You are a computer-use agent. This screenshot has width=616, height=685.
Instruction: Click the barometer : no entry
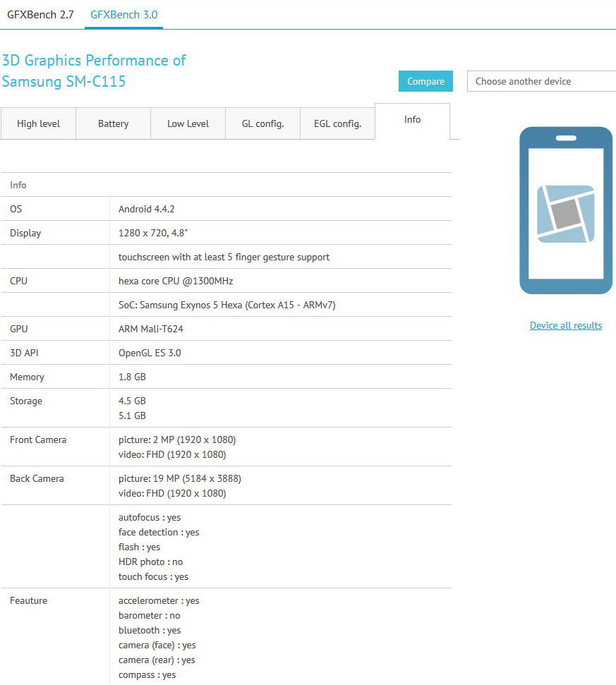click(149, 616)
